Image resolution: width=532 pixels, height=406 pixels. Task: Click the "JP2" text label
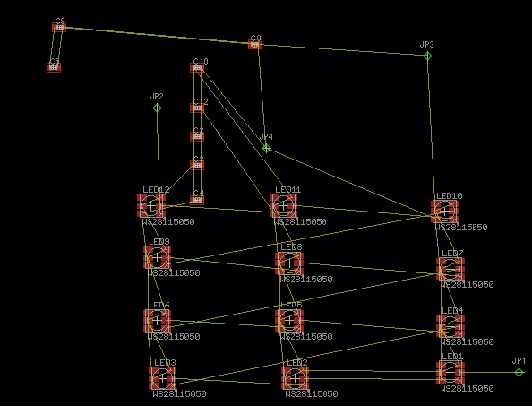[157, 97]
